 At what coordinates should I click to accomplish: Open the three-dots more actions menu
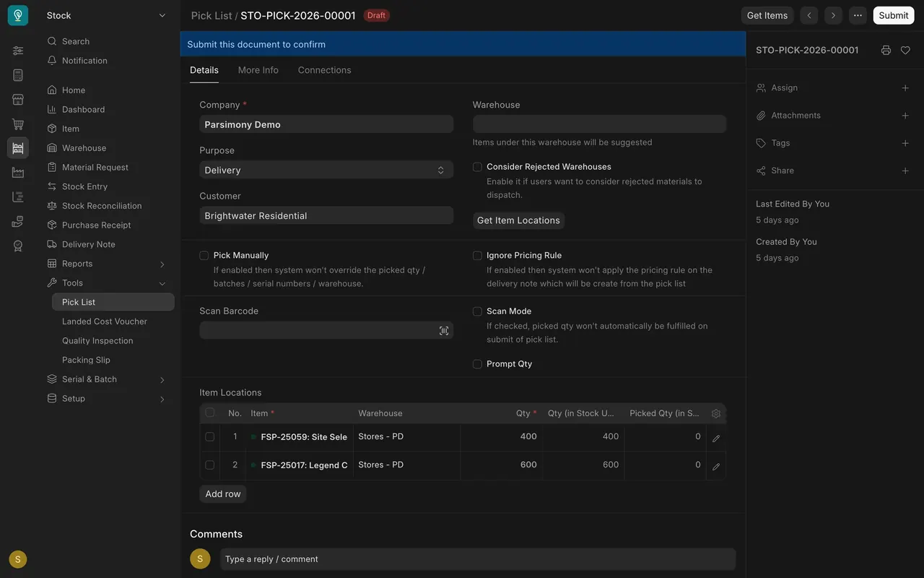pyautogui.click(x=858, y=15)
